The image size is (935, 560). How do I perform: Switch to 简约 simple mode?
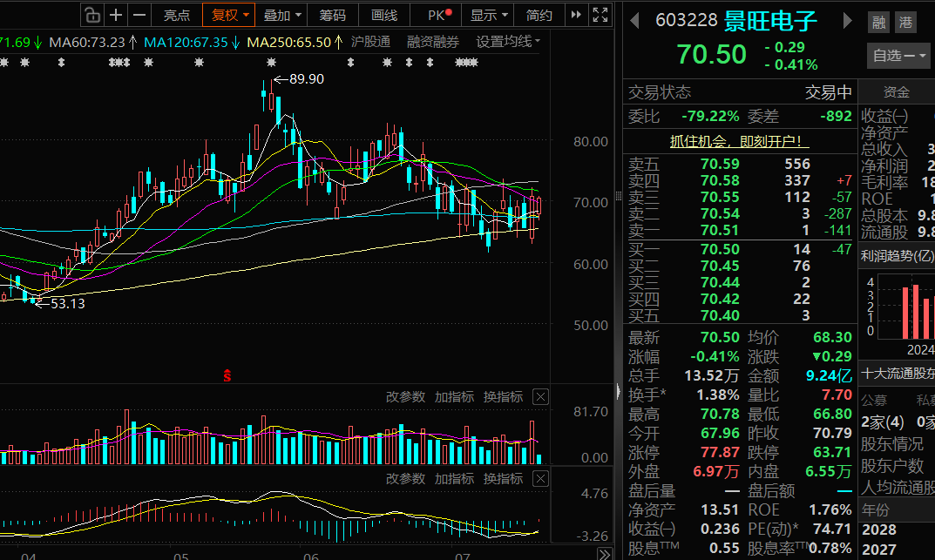coord(539,15)
